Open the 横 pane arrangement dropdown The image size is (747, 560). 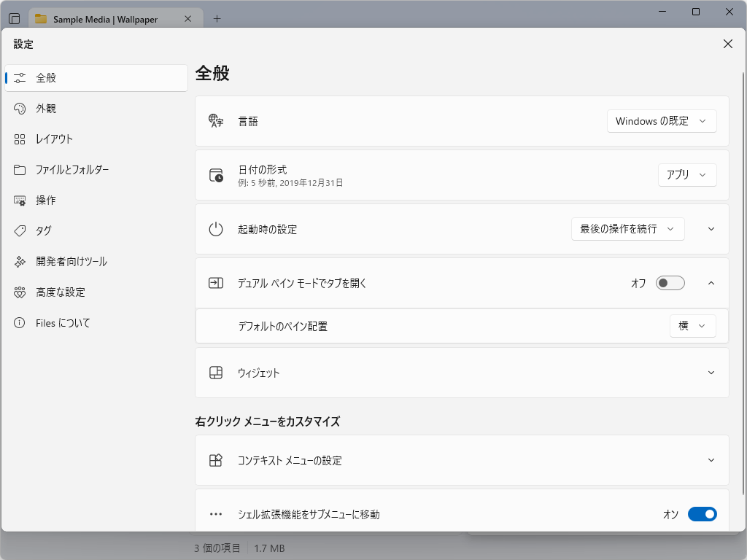692,326
